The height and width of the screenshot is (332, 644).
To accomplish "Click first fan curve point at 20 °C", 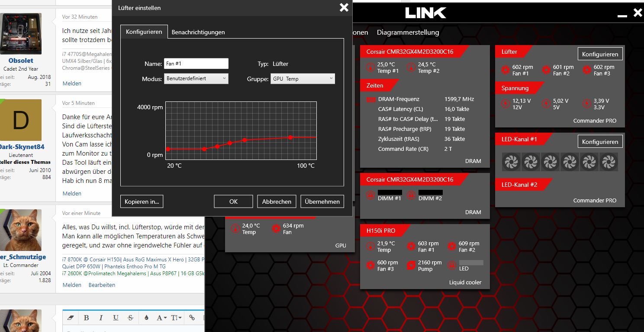I will coord(168,149).
